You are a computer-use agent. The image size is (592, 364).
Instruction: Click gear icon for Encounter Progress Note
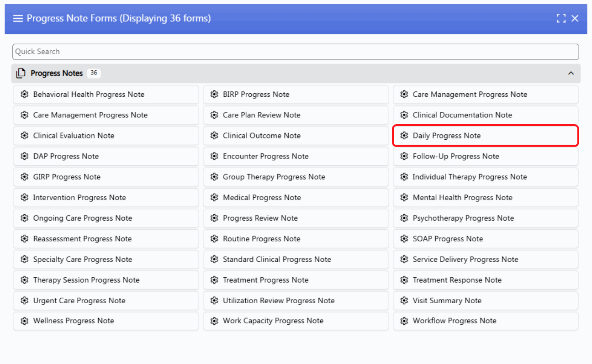click(x=214, y=156)
